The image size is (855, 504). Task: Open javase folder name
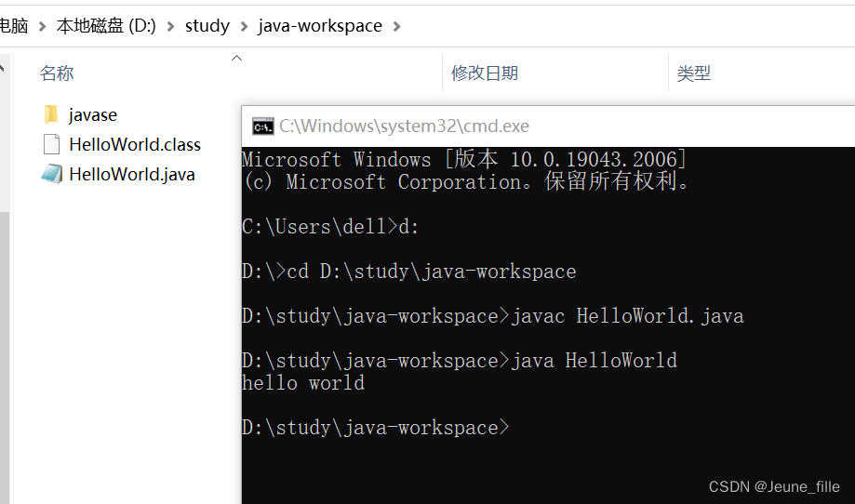(93, 115)
